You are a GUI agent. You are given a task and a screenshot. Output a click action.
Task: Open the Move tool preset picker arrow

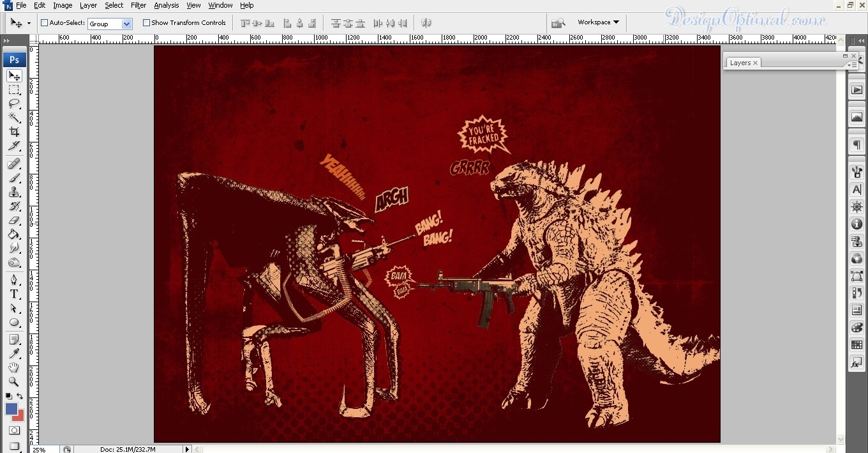29,23
